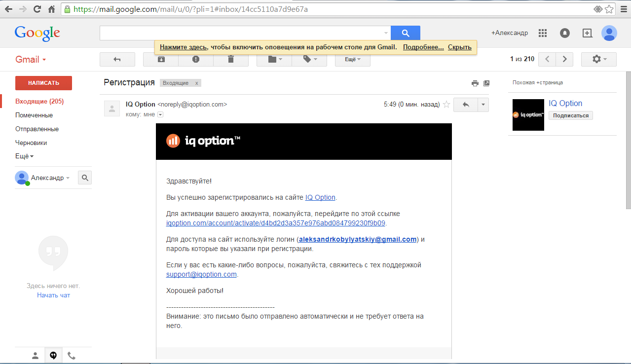Click the blue Gmail search button
This screenshot has height=364, width=631.
point(406,33)
